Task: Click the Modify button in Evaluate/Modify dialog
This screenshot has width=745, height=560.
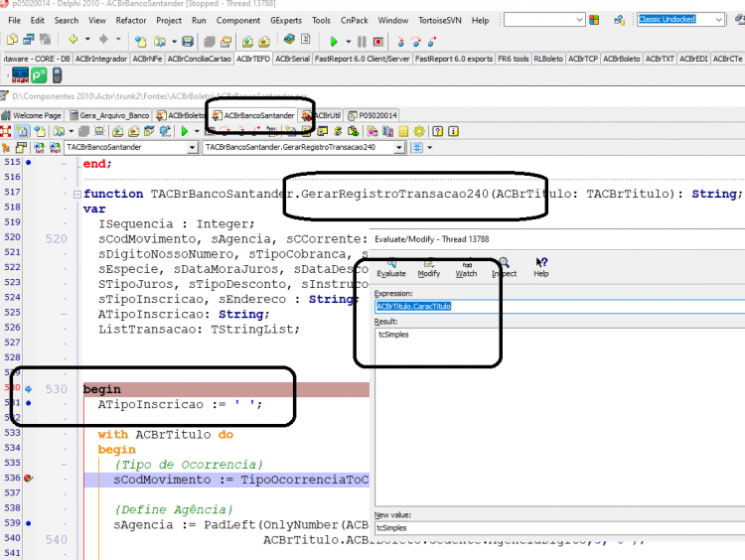Action: pyautogui.click(x=428, y=268)
